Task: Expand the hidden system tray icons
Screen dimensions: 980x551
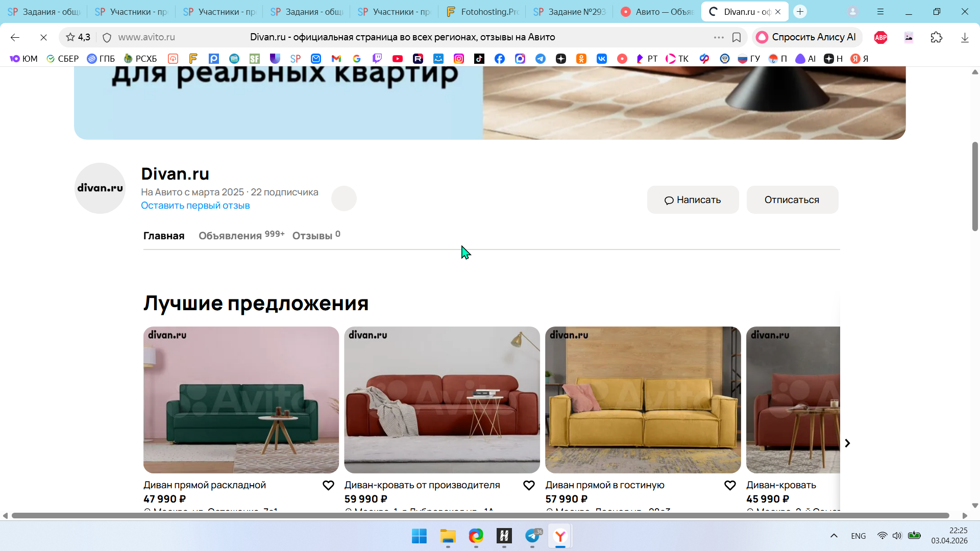Action: click(834, 536)
